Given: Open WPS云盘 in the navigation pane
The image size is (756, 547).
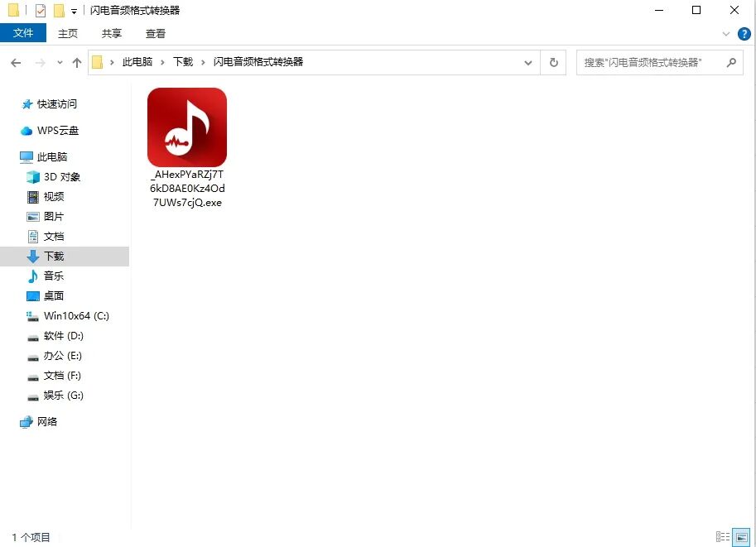Looking at the screenshot, I should click(58, 131).
